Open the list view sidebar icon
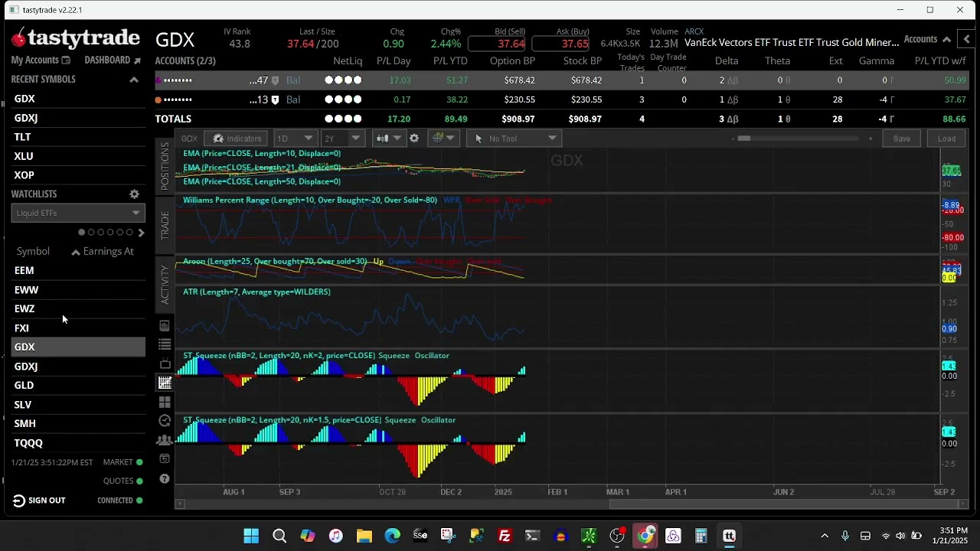Image resolution: width=980 pixels, height=551 pixels. [x=165, y=345]
